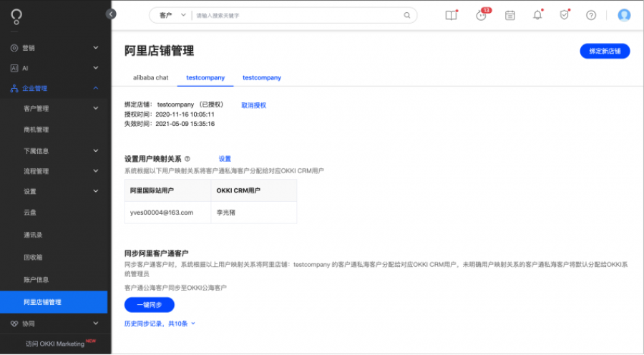Click the 授权时间 2020-11-16 10:05:11 text
Image resolution: width=644 pixels, height=355 pixels.
coord(169,115)
